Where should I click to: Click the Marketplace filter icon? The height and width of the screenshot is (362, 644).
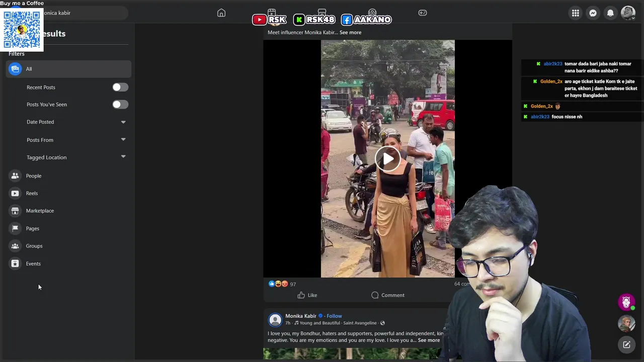15,211
